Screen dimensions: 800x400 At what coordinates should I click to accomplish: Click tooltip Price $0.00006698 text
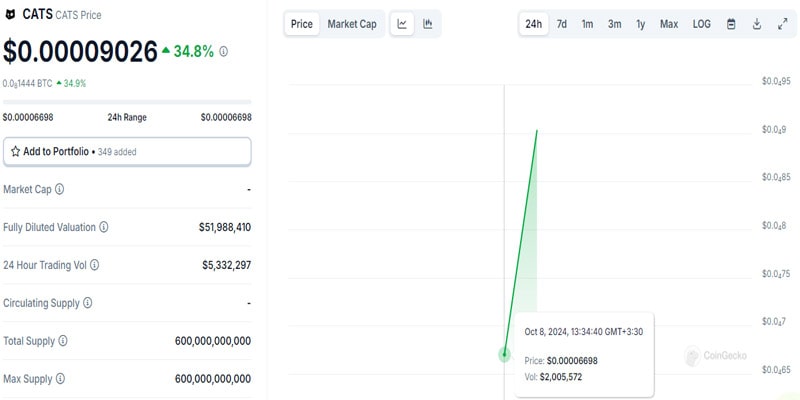point(561,361)
